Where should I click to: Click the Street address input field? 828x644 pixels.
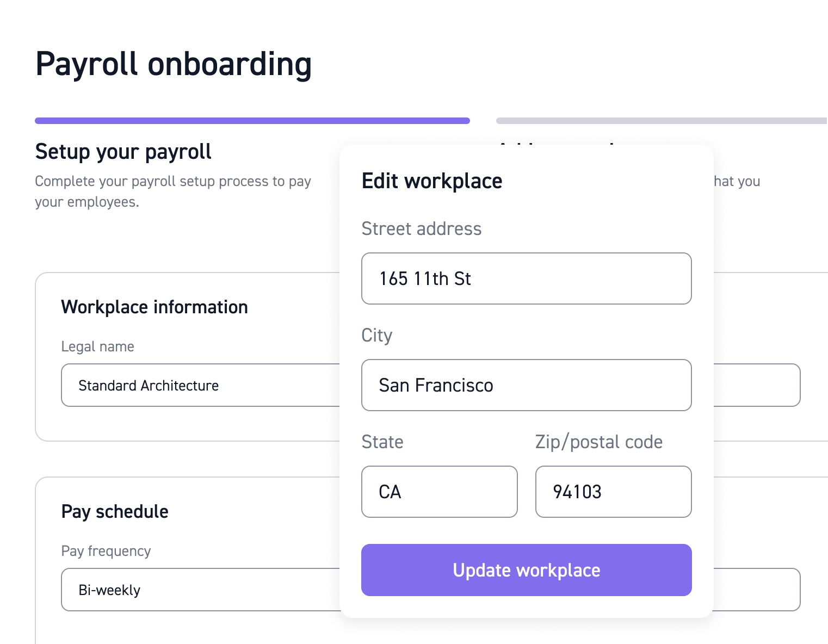pyautogui.click(x=526, y=278)
